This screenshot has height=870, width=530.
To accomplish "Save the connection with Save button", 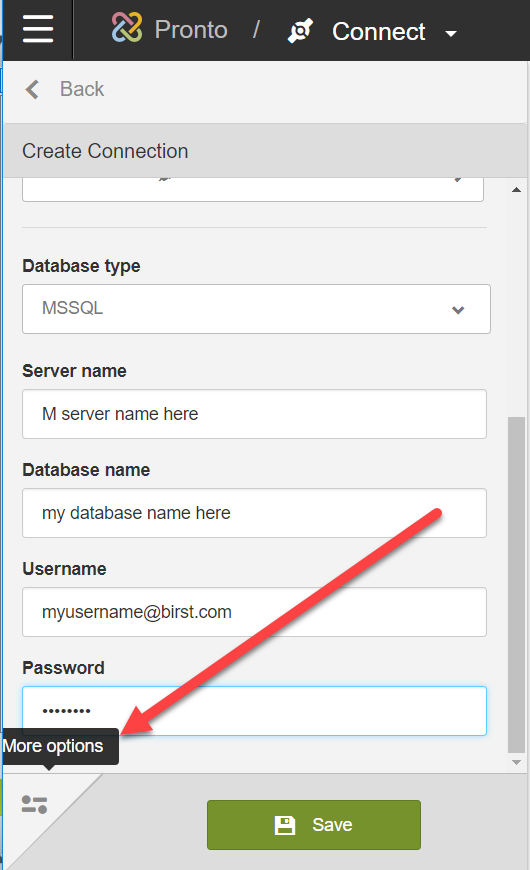I will pyautogui.click(x=314, y=825).
